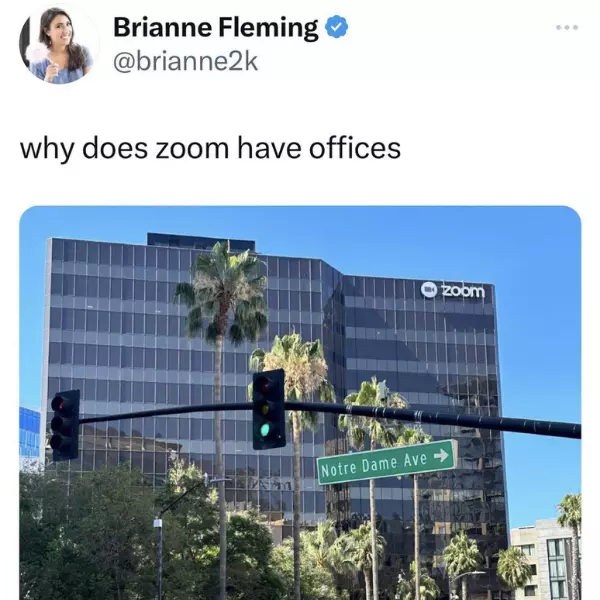Viewport: 600px width, 600px height.
Task: Click the center traffic light showing green
Action: point(269,409)
